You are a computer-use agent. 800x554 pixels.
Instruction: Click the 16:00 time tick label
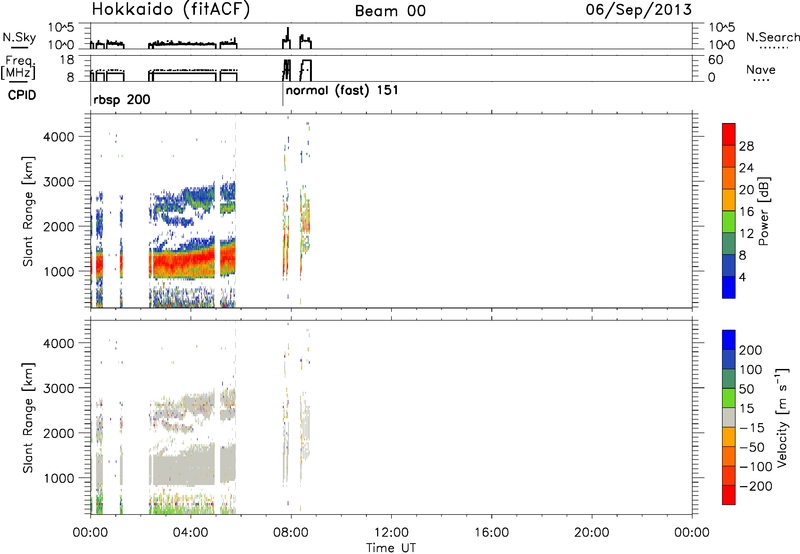tap(491, 533)
